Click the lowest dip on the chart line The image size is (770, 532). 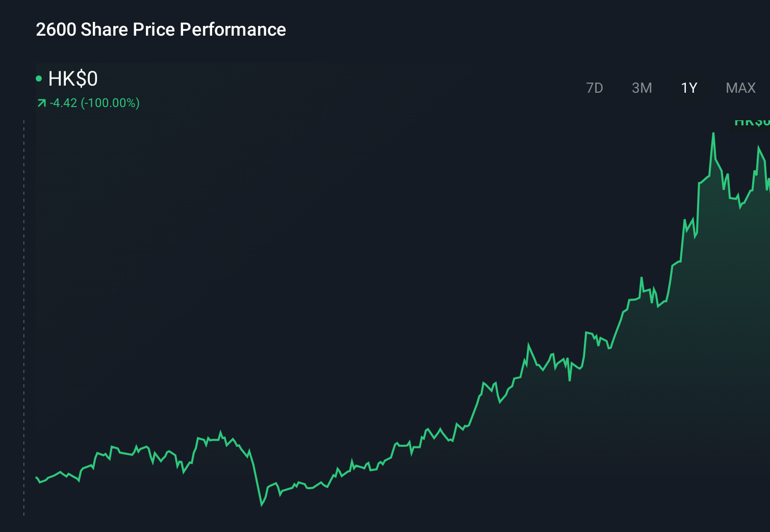pyautogui.click(x=262, y=505)
